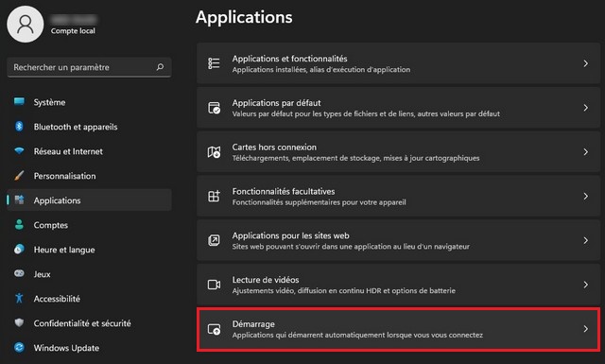Expand Applications et fonctionnalités chevron
The image size is (605, 364).
point(586,63)
